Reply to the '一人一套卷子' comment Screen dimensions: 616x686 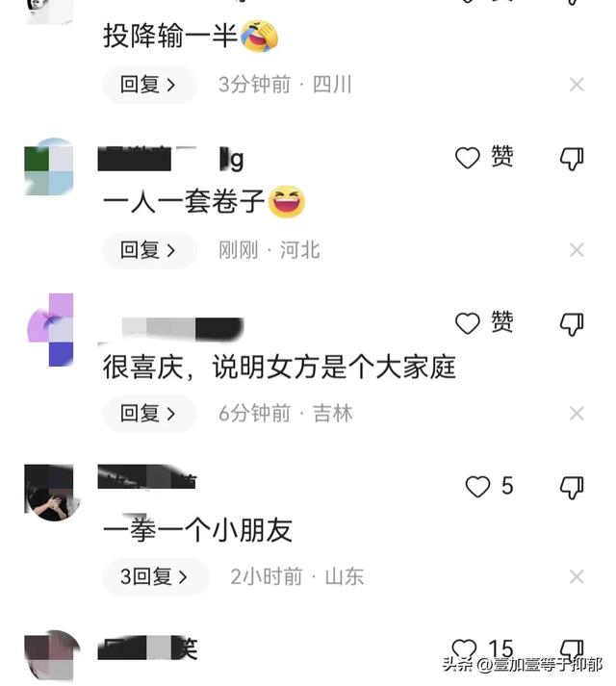point(149,250)
